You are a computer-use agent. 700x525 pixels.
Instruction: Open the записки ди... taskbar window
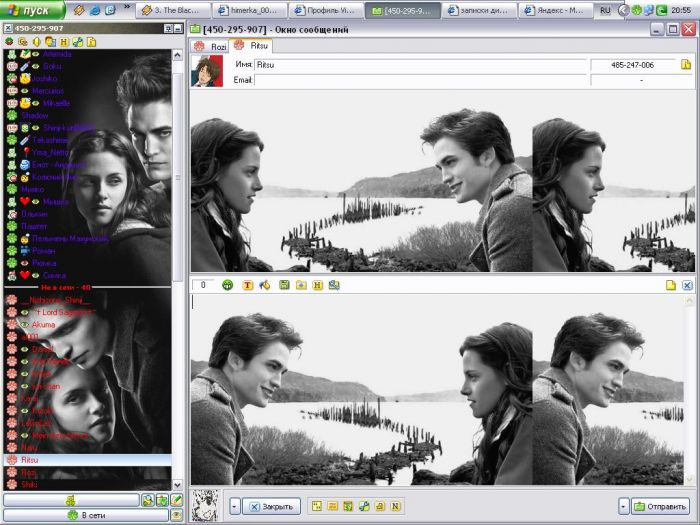[479, 10]
